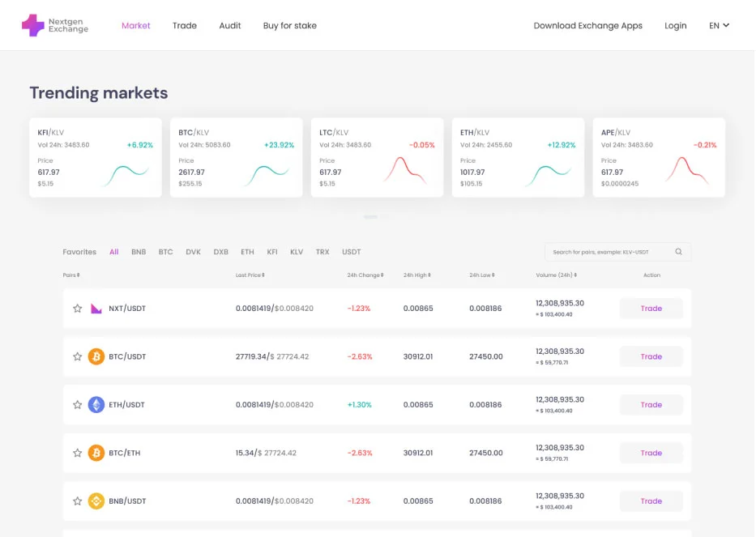
Task: Click the trending markets carousel indicator
Action: point(370,217)
